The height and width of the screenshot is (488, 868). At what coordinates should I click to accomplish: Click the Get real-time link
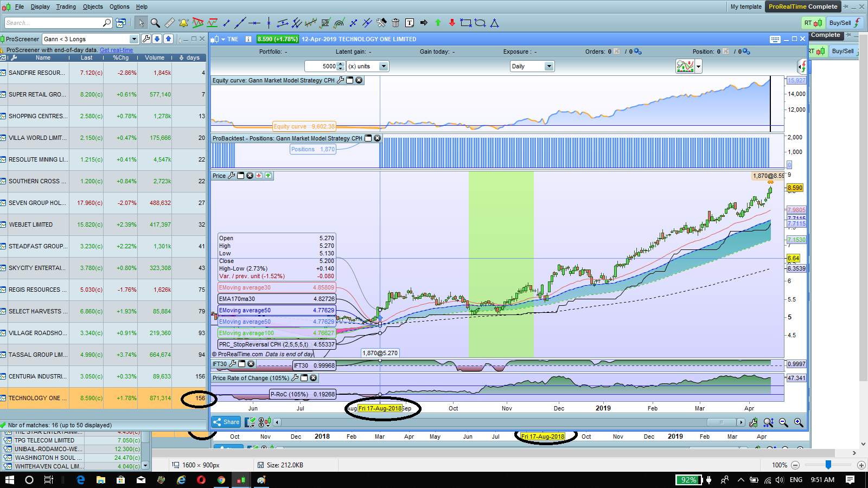[x=116, y=50]
